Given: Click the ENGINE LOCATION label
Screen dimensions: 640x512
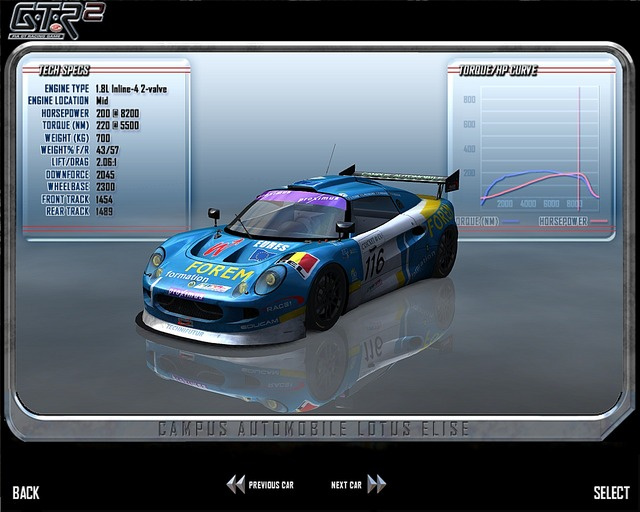Looking at the screenshot, I should coord(58,100).
